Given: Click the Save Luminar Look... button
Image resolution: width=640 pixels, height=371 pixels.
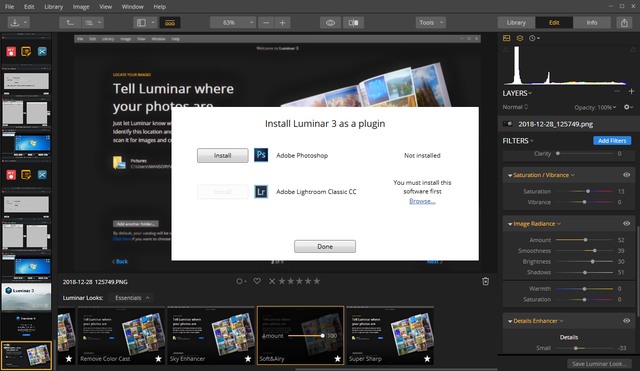Looking at the screenshot, I should tap(599, 364).
